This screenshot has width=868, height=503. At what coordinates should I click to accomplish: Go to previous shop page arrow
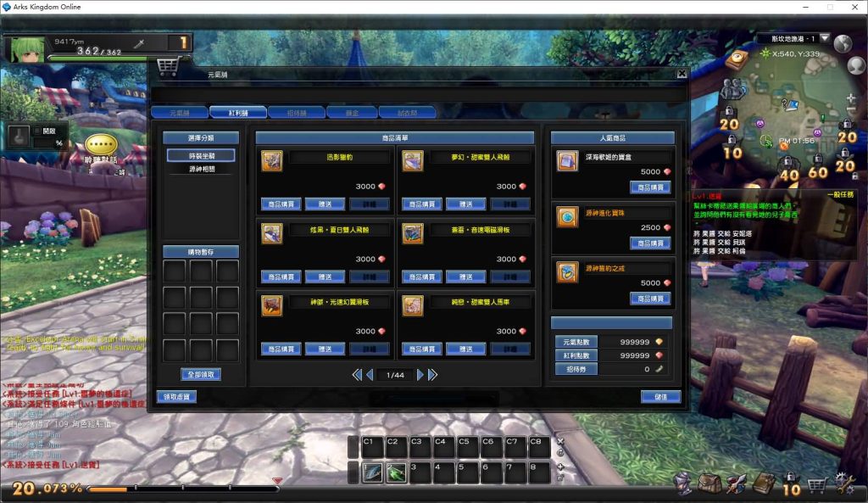pos(370,374)
